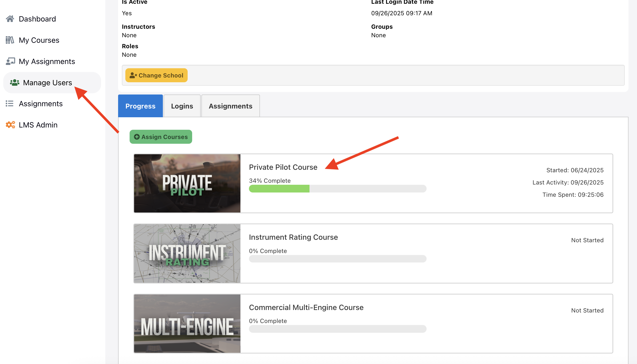Click the My Courses books icon
The image size is (637, 364).
coord(10,40)
